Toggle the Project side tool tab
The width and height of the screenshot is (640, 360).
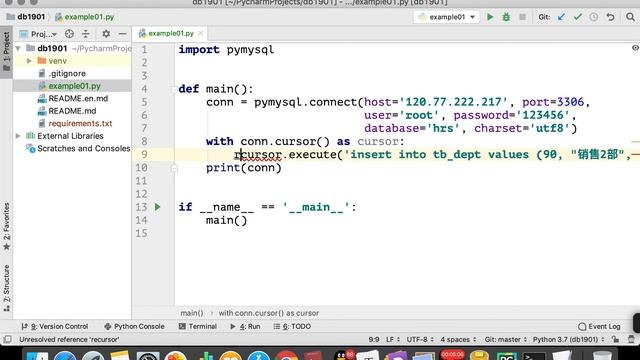[x=6, y=51]
